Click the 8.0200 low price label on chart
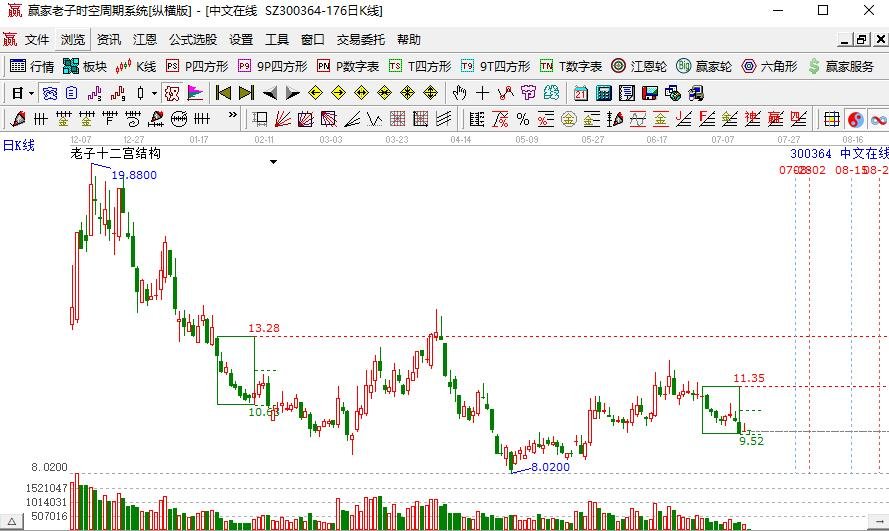The image size is (889, 531). coord(550,467)
